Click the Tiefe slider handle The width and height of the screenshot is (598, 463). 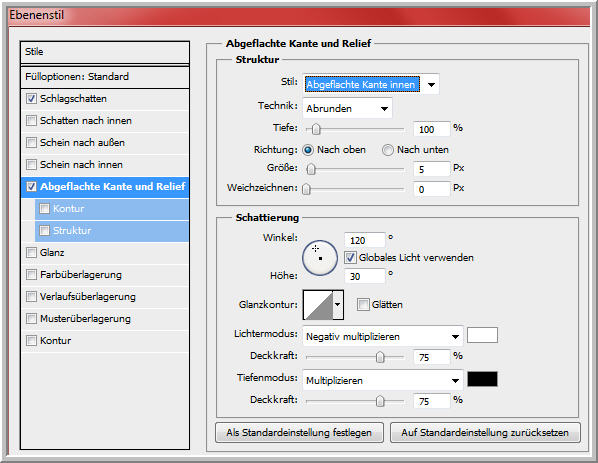316,129
